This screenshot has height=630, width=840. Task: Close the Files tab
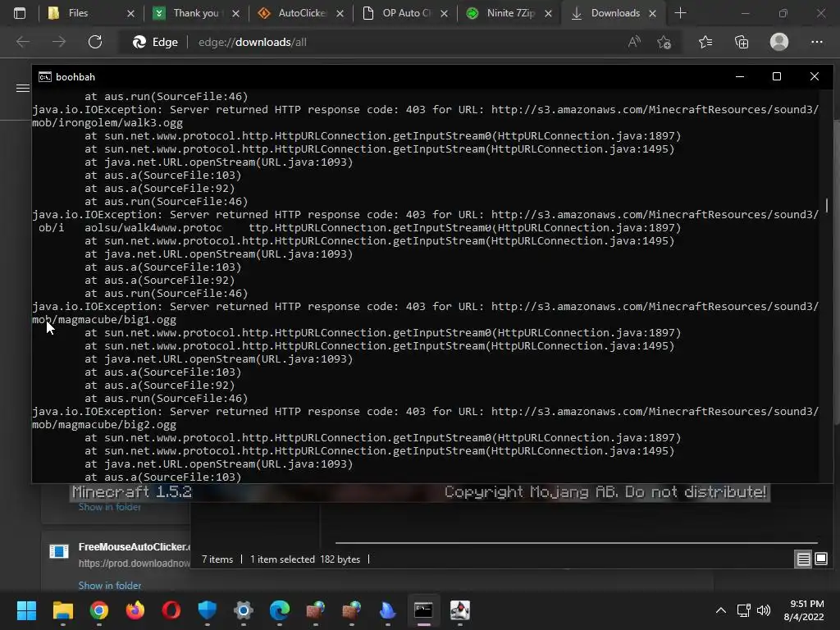coord(130,14)
